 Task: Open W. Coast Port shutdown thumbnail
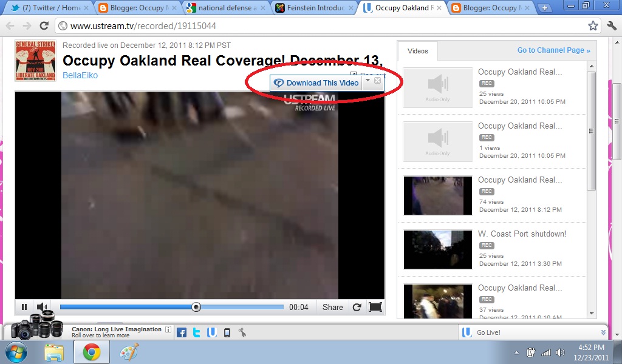tap(438, 249)
